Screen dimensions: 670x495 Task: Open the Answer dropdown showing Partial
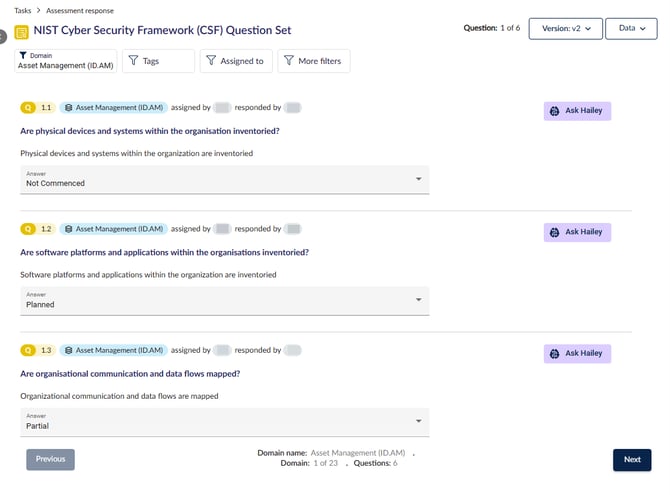[224, 422]
